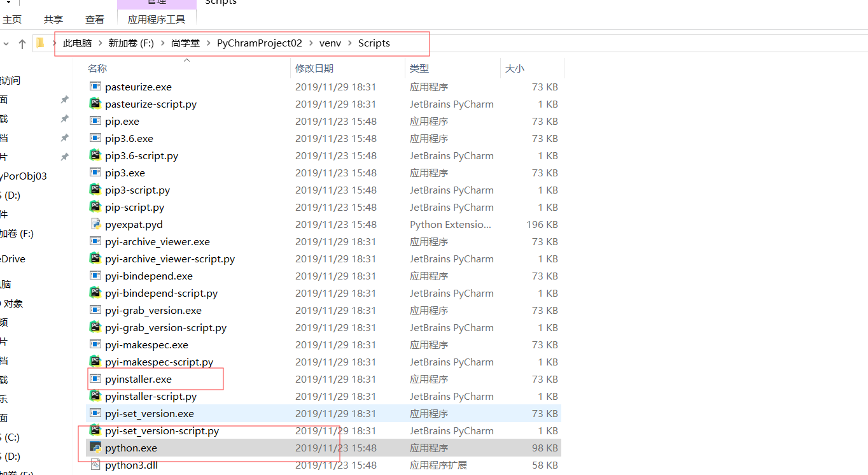Click the Scripts breadcrumb segment

374,43
